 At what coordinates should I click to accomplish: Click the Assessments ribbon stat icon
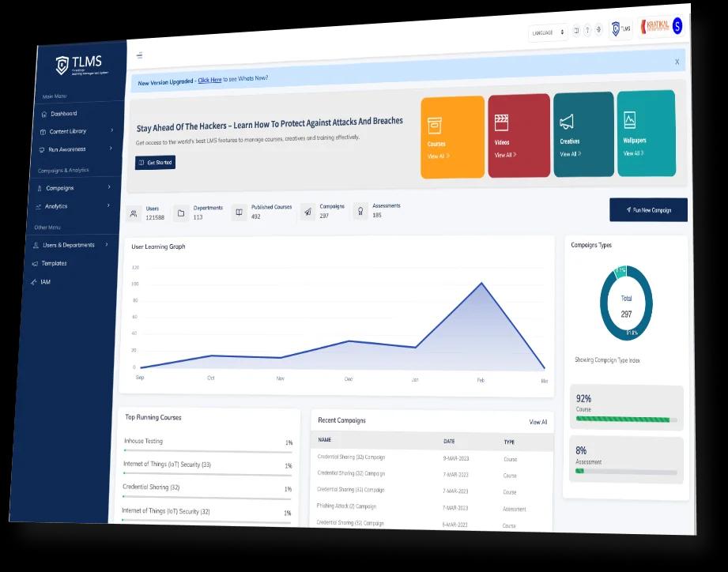pos(360,211)
